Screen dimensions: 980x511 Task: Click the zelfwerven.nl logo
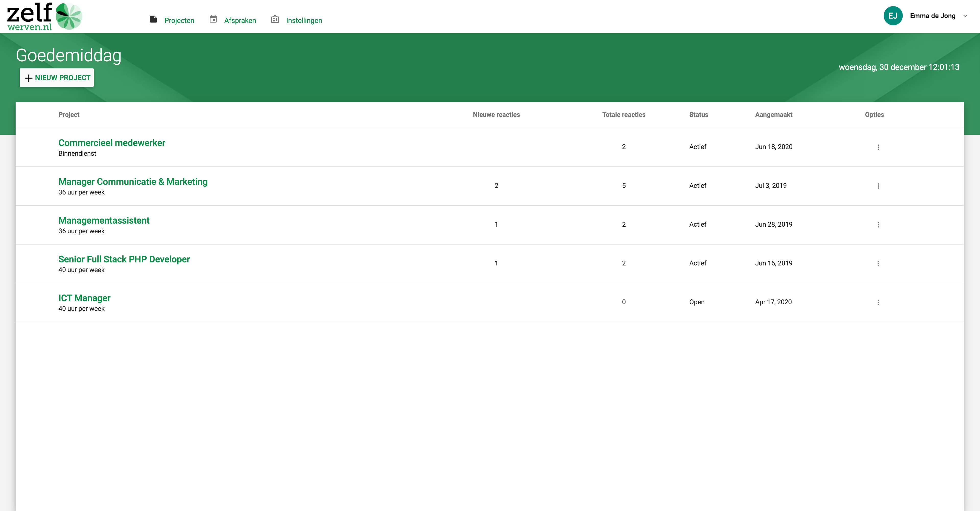(44, 16)
